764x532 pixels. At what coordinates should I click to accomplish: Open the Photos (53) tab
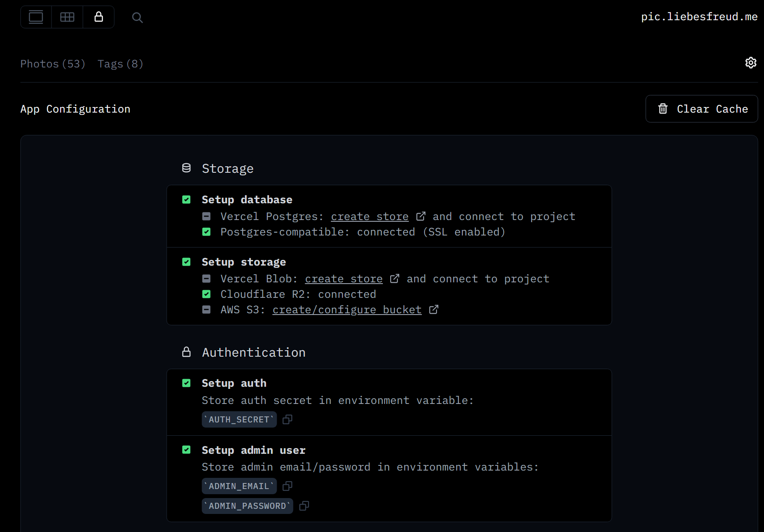[52, 64]
